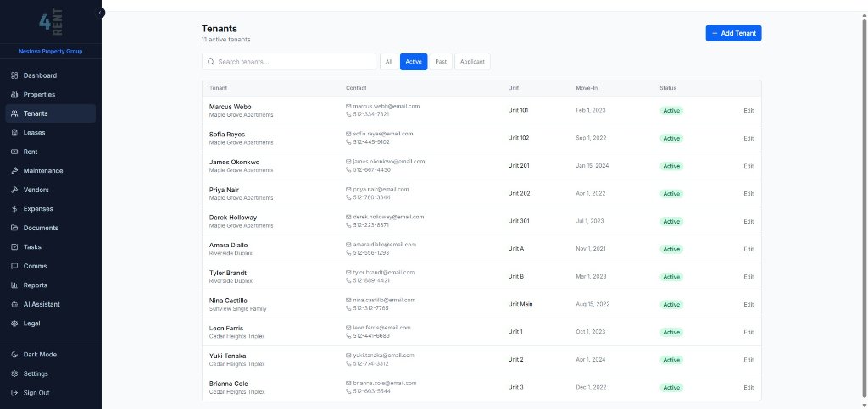Click the Documents folder icon
Image resolution: width=868 pixels, height=409 pixels.
pyautogui.click(x=14, y=228)
